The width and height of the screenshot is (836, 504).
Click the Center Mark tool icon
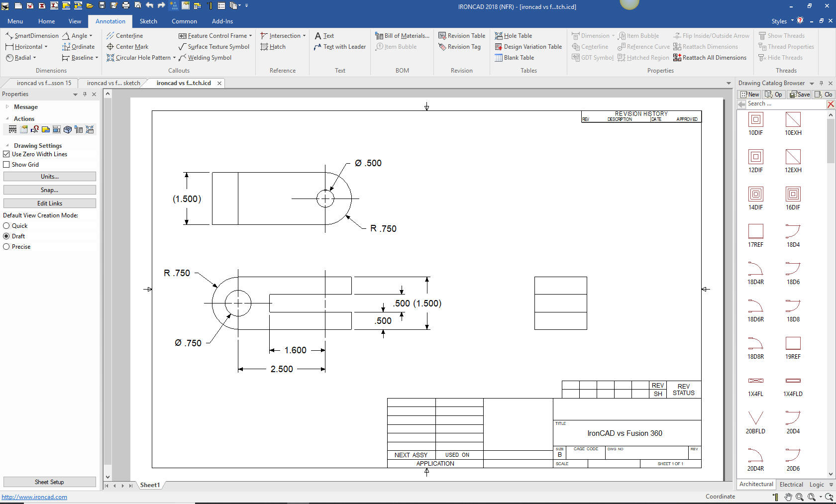click(x=110, y=47)
